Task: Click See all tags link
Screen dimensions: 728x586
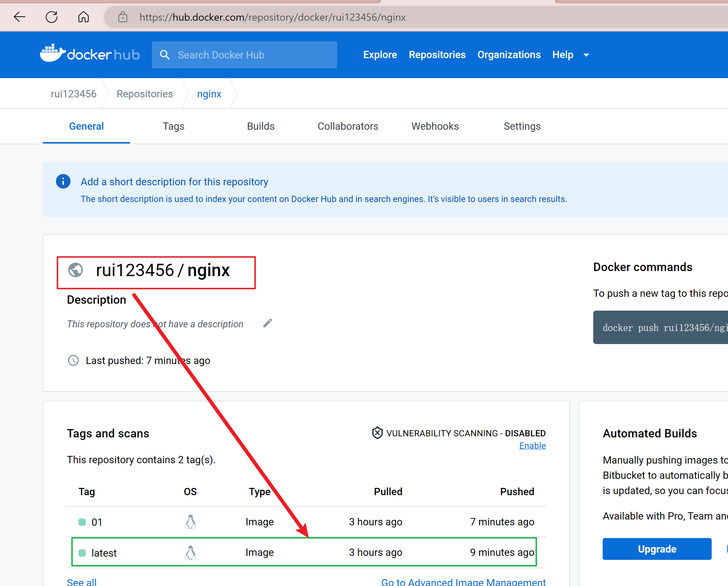Action: tap(82, 582)
